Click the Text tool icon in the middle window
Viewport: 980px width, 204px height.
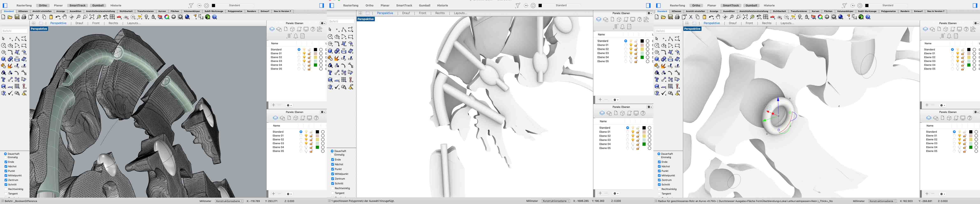tap(330, 73)
